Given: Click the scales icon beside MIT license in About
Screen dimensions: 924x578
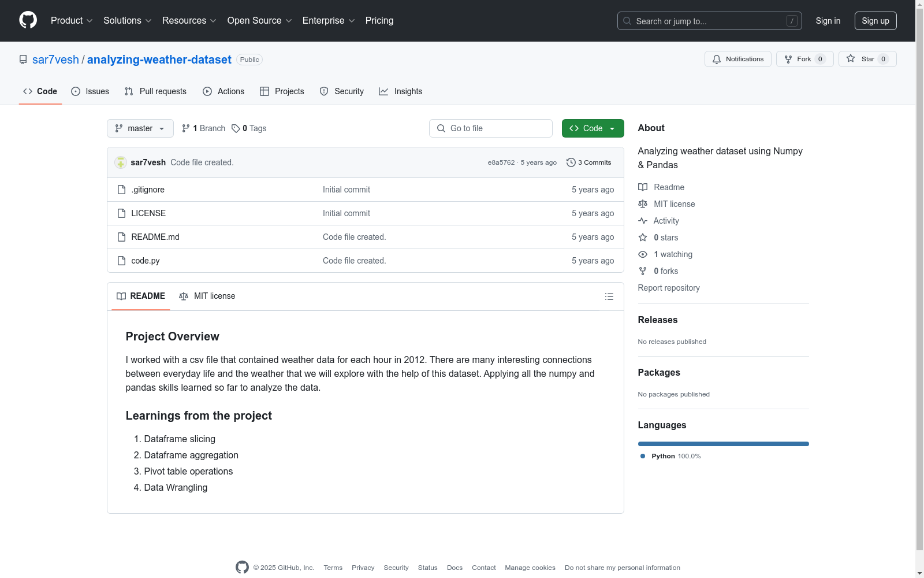Looking at the screenshot, I should pos(643,204).
